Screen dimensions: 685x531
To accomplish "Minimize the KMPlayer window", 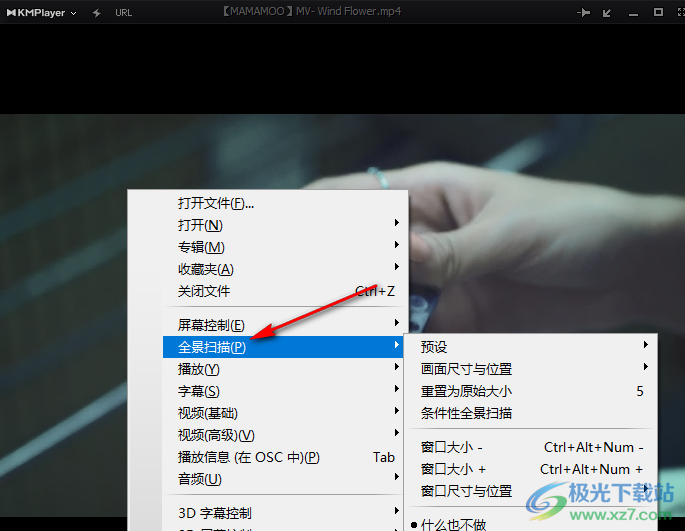I will [x=633, y=14].
